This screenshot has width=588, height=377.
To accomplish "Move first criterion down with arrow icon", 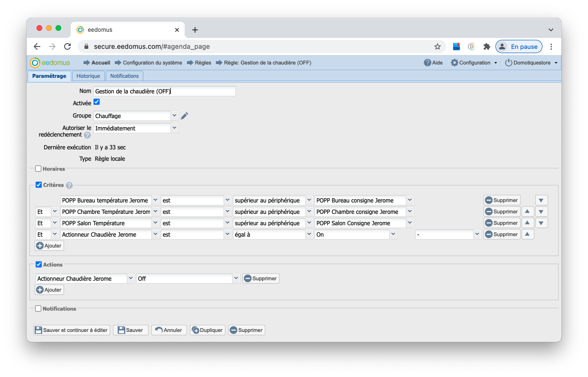I will pos(541,200).
